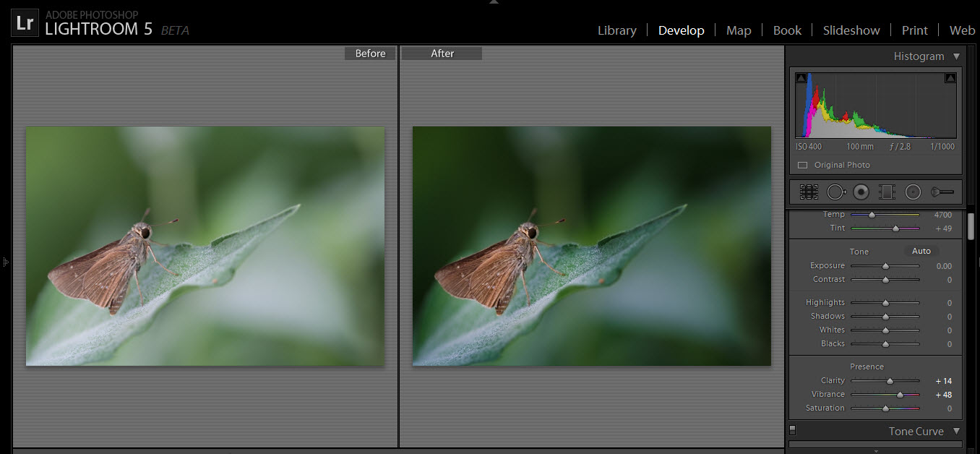Click the Lightroom Lr logo
Viewport: 980px width, 454px height.
click(25, 23)
